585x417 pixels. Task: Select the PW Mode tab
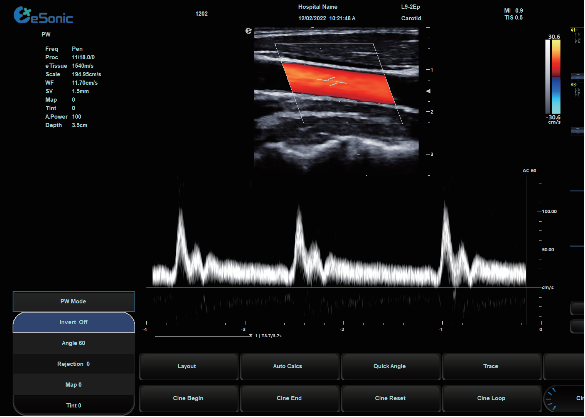(x=73, y=301)
